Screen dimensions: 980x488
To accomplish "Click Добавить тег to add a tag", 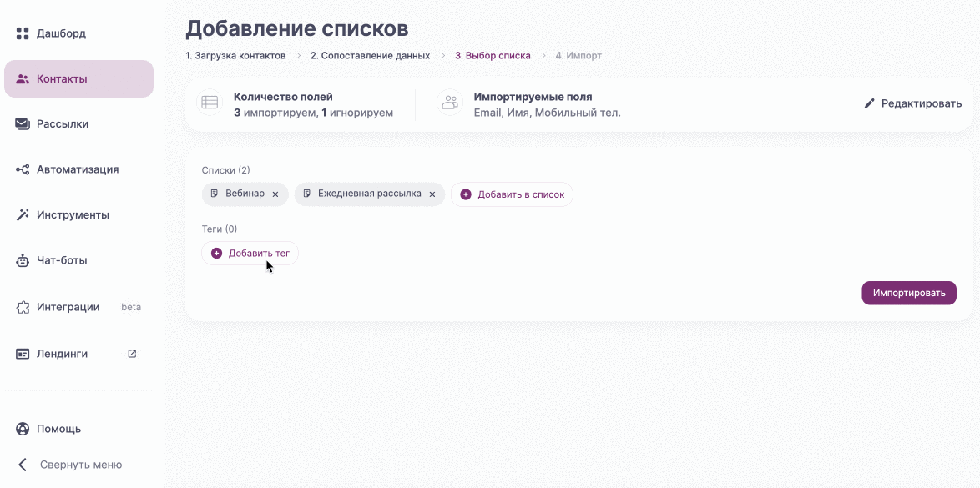I will click(x=250, y=253).
